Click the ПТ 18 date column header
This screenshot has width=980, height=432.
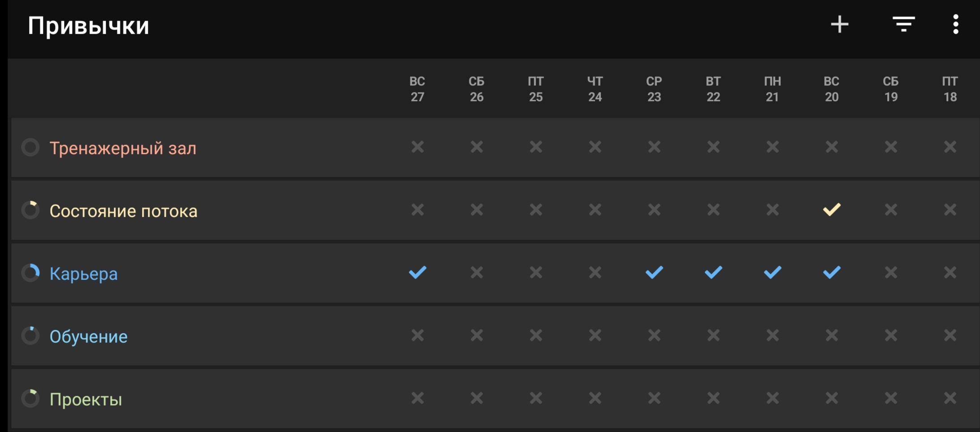point(950,89)
